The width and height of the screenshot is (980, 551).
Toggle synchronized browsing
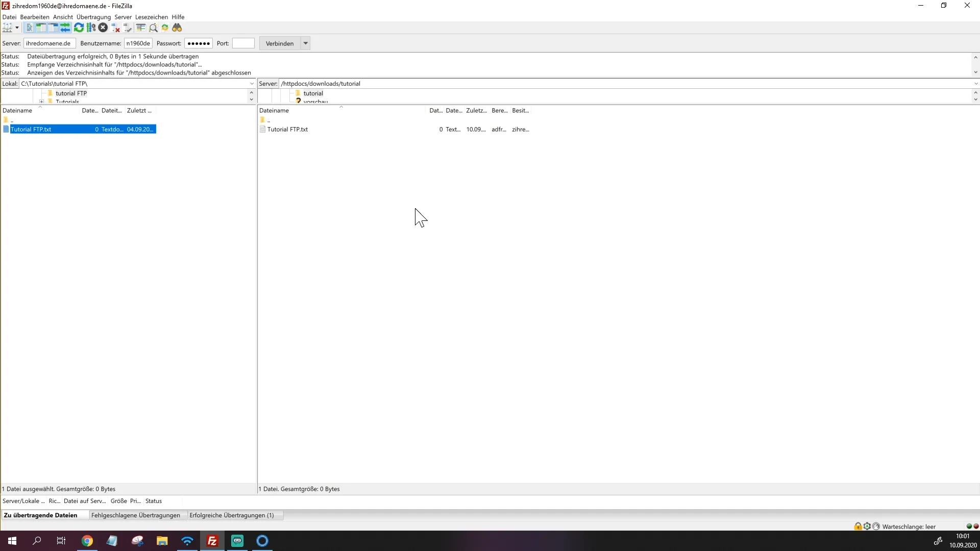coord(165,28)
